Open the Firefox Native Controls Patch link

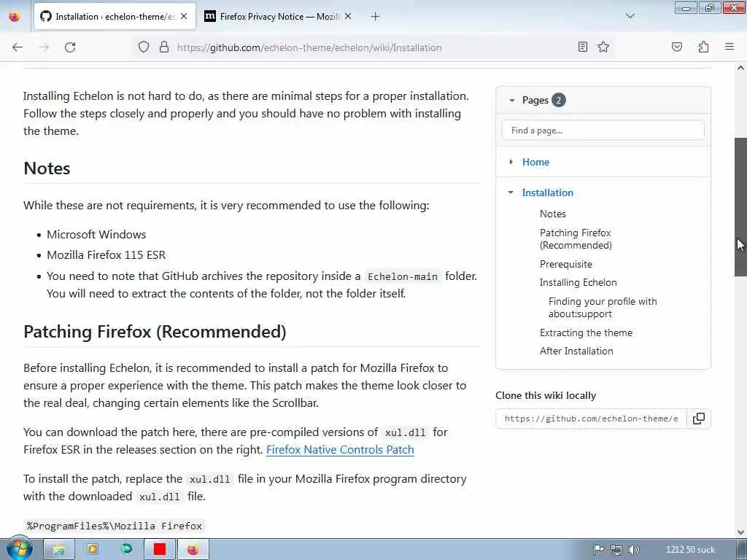[x=340, y=449]
